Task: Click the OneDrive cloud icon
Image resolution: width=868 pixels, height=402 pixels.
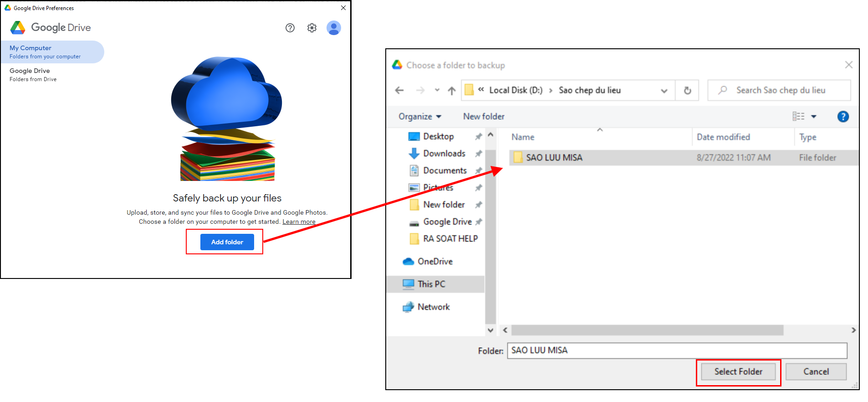Action: point(408,262)
